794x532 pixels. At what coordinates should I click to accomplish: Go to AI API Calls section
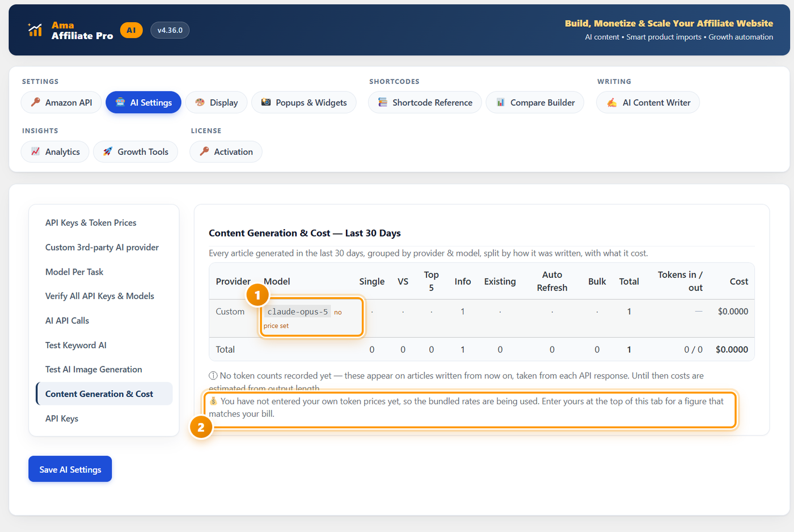point(104,320)
